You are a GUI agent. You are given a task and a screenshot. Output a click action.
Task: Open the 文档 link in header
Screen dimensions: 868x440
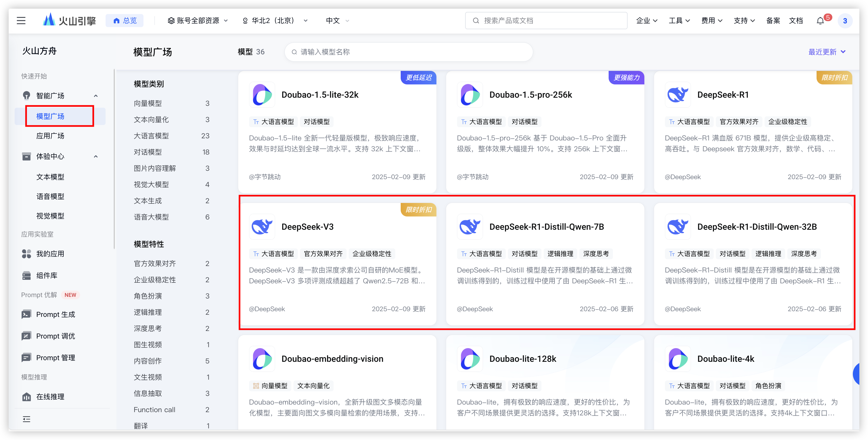pos(796,21)
